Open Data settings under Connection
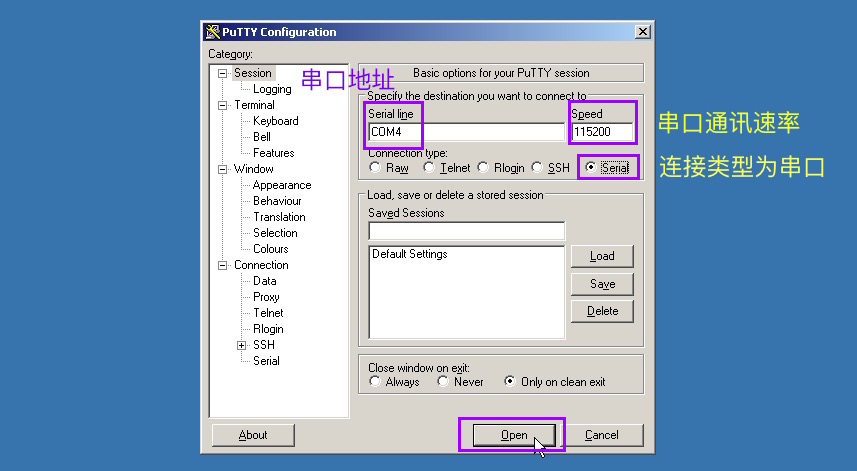 click(265, 281)
